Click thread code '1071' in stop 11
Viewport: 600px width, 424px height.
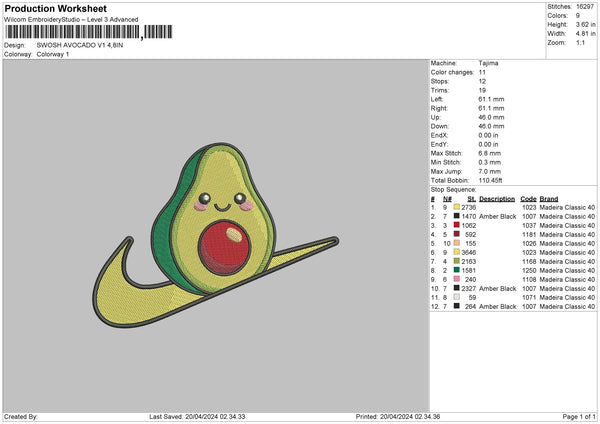pos(529,297)
